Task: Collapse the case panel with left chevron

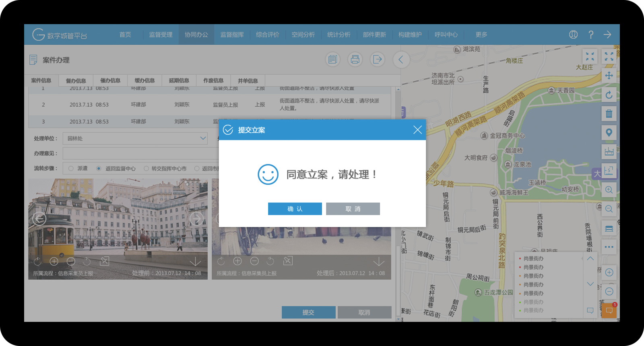Action: click(401, 60)
